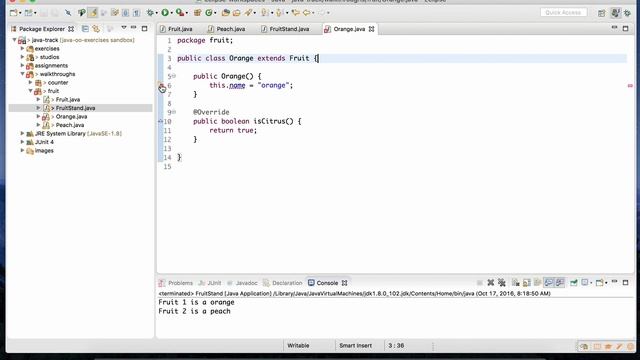
Task: Click the Skip All Breakpoints icon
Action: pyautogui.click(x=68, y=13)
